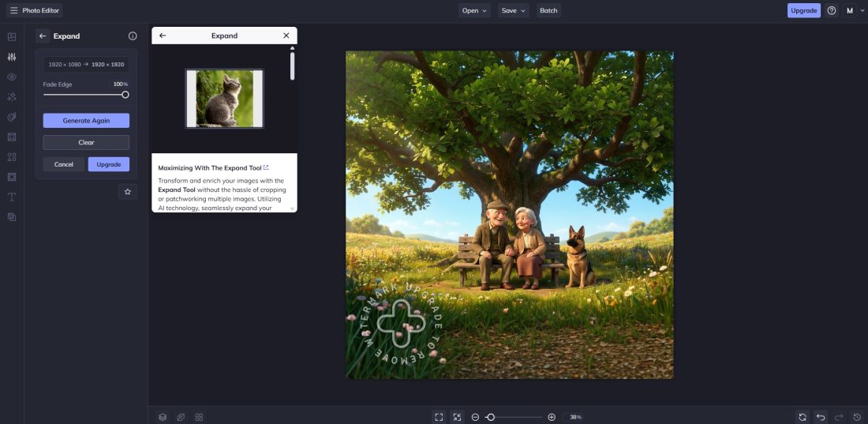
Task: Add Expand tool to favorites star
Action: point(128,192)
